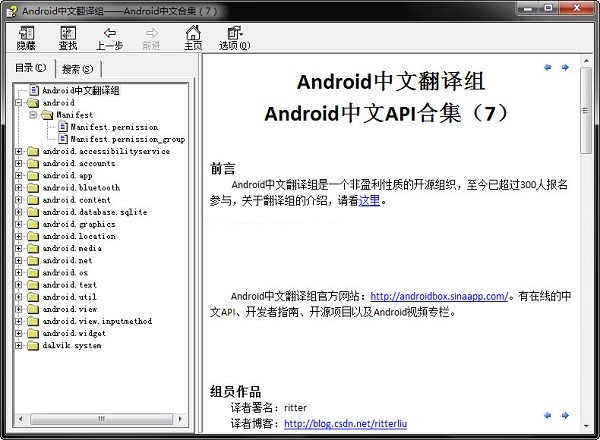Click the content vertical scrollbar thumb
Screen dimensions: 600x440
585,111
